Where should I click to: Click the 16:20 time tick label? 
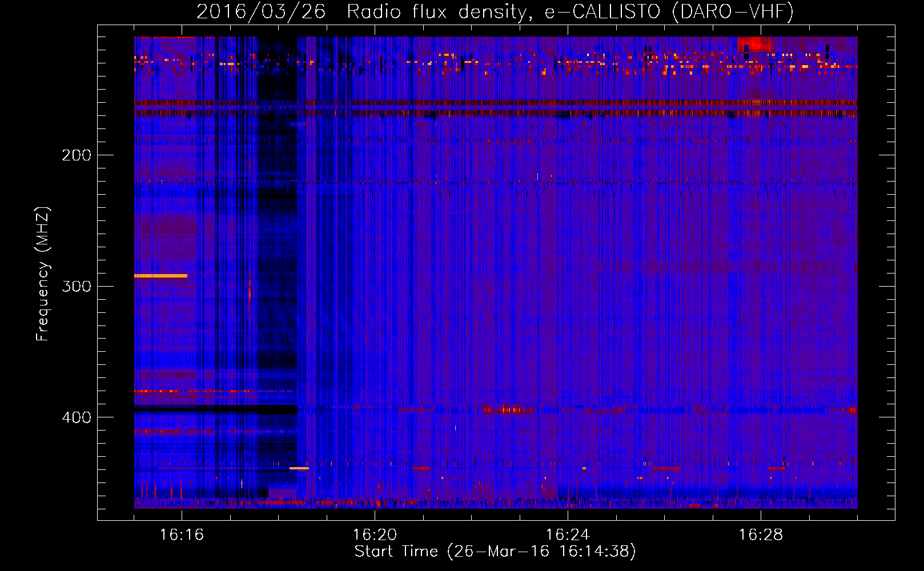pos(375,535)
